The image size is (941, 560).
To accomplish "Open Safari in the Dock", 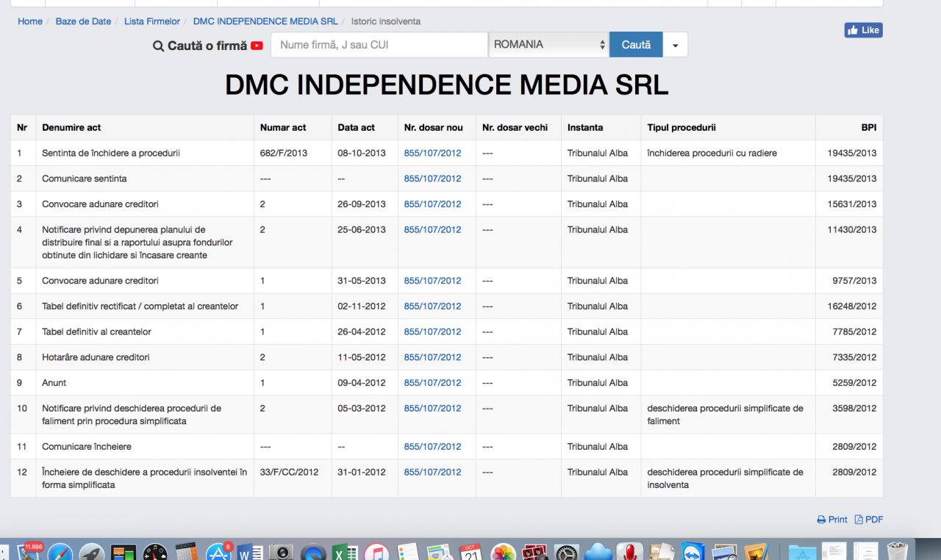I will 60,552.
